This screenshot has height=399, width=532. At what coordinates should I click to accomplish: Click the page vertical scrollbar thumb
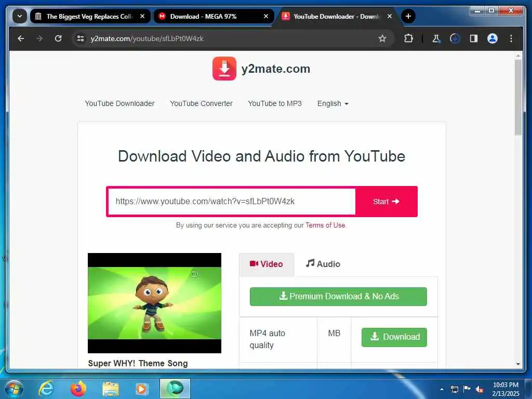518,98
